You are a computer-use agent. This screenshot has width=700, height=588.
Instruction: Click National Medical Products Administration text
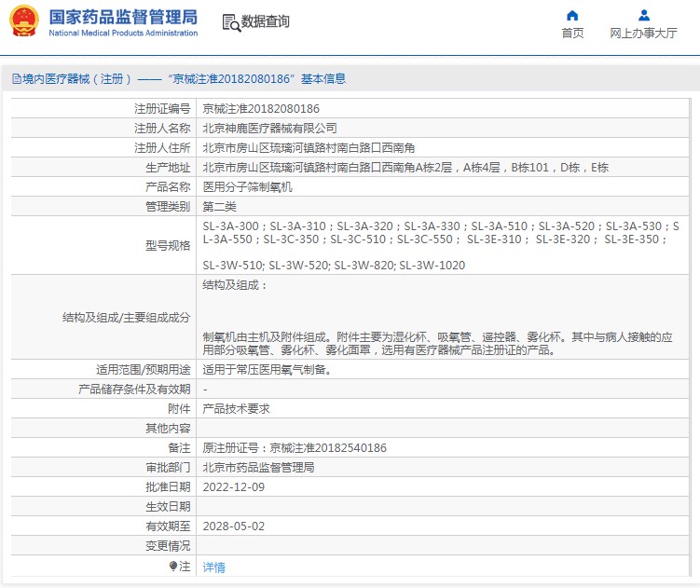point(123,33)
